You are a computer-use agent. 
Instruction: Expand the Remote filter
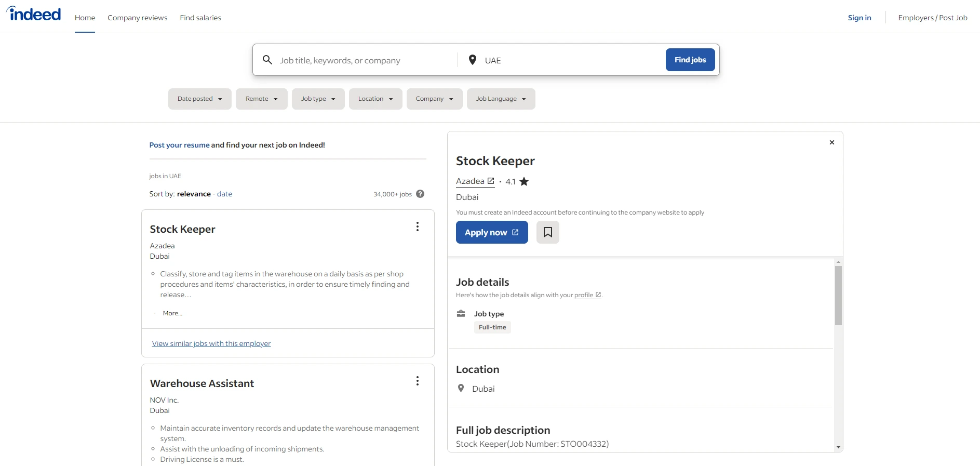pyautogui.click(x=262, y=99)
